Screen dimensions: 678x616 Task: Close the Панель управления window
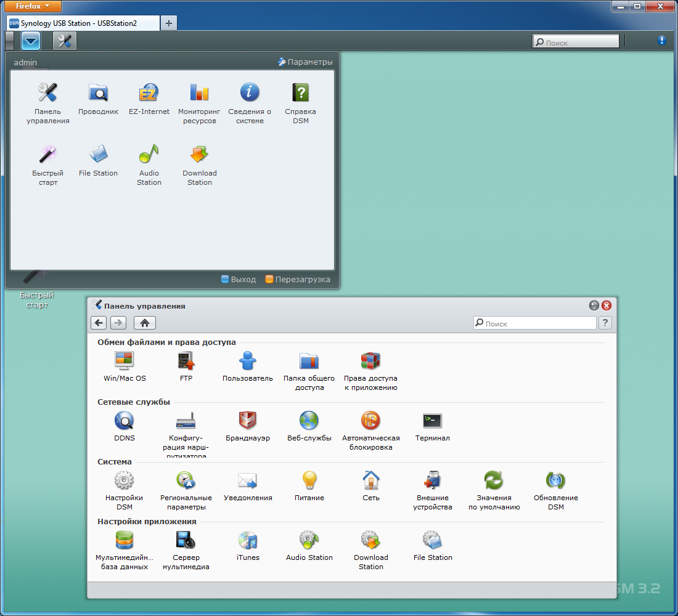pyautogui.click(x=607, y=306)
